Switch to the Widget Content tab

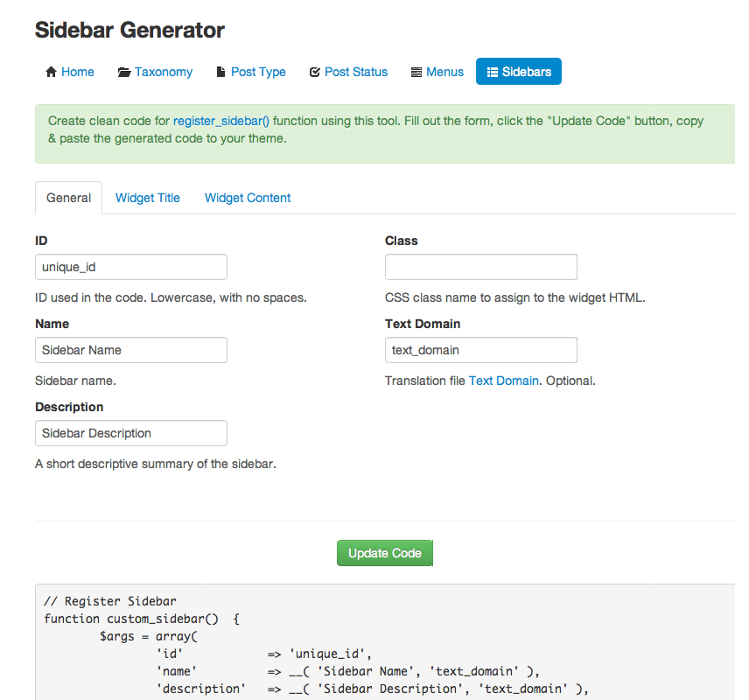click(x=248, y=198)
